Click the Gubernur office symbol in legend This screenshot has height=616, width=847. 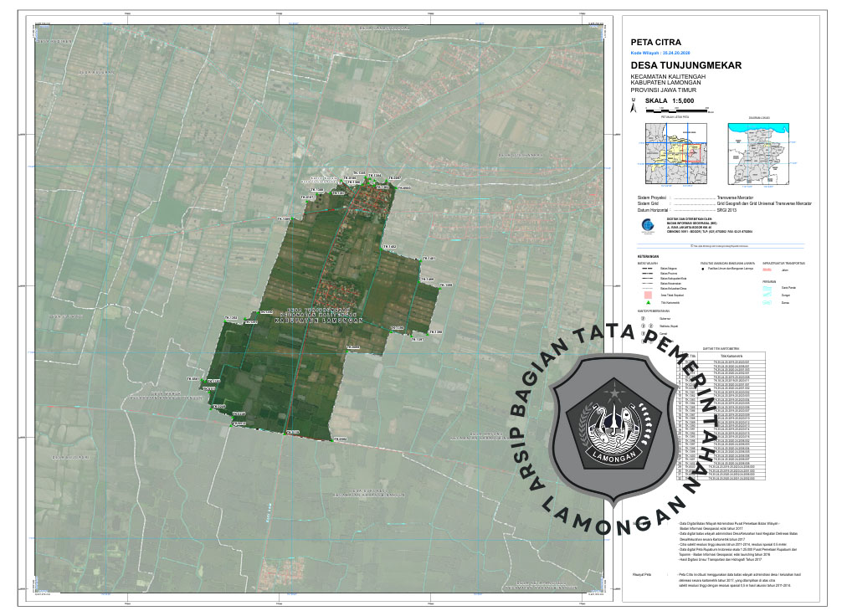(x=643, y=319)
